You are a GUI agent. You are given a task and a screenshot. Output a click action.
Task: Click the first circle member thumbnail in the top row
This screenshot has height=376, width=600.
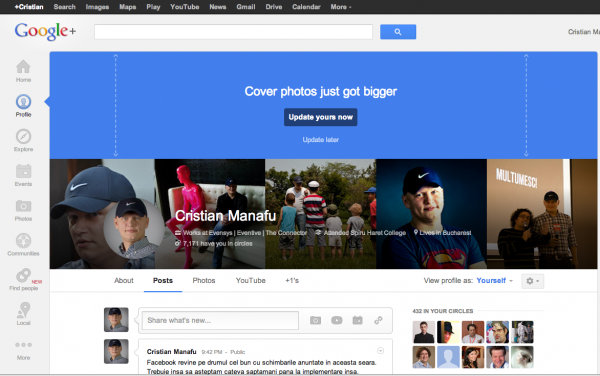[x=424, y=332]
